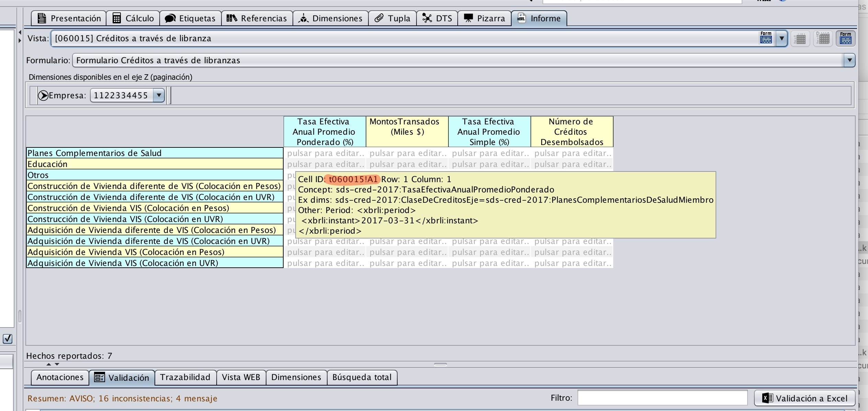Toggle the checkbox in the left panel
This screenshot has height=411, width=868.
pyautogui.click(x=8, y=338)
